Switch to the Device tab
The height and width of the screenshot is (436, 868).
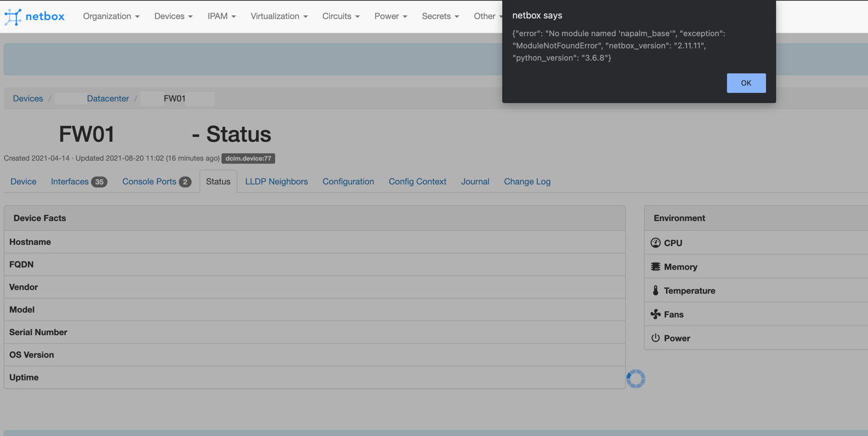(23, 181)
